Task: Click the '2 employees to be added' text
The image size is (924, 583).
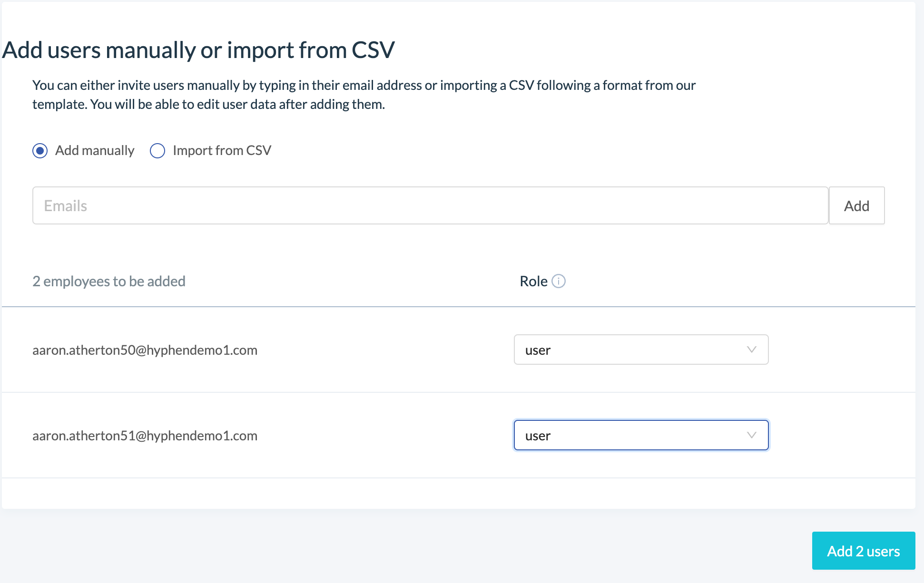Action: pos(109,281)
